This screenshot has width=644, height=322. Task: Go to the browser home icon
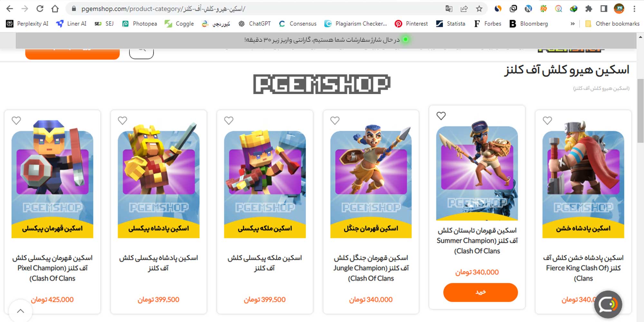point(55,9)
